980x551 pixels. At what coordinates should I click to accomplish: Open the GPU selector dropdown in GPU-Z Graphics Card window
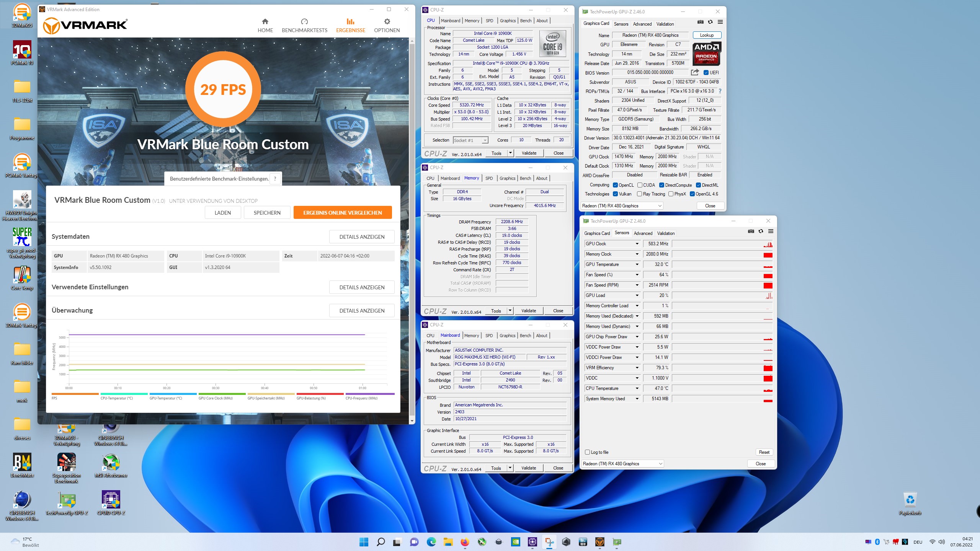(622, 206)
